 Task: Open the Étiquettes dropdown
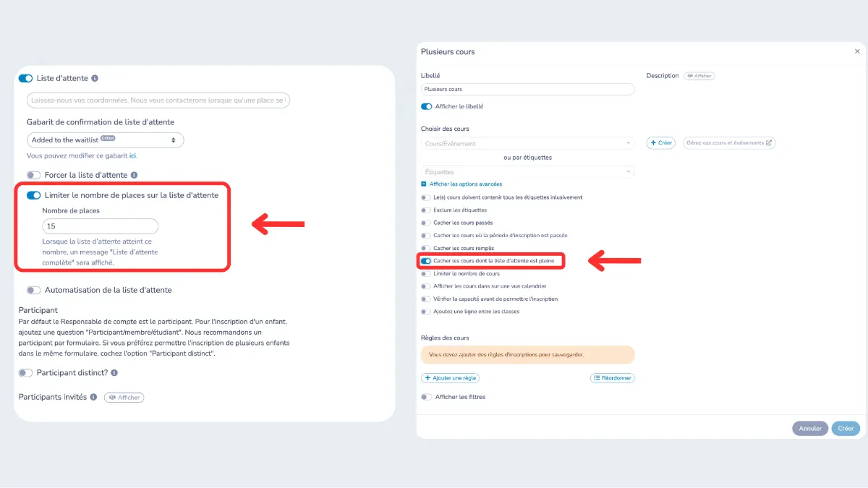click(528, 172)
